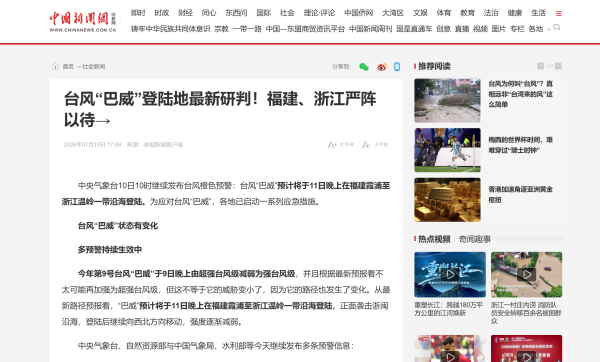Open 铸牢中华民族共同体意识 link
The height and width of the screenshot is (362, 600).
coord(171,29)
